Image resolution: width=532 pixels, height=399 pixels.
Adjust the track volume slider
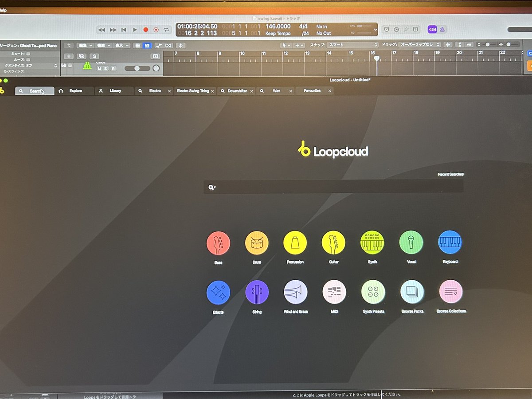(137, 68)
